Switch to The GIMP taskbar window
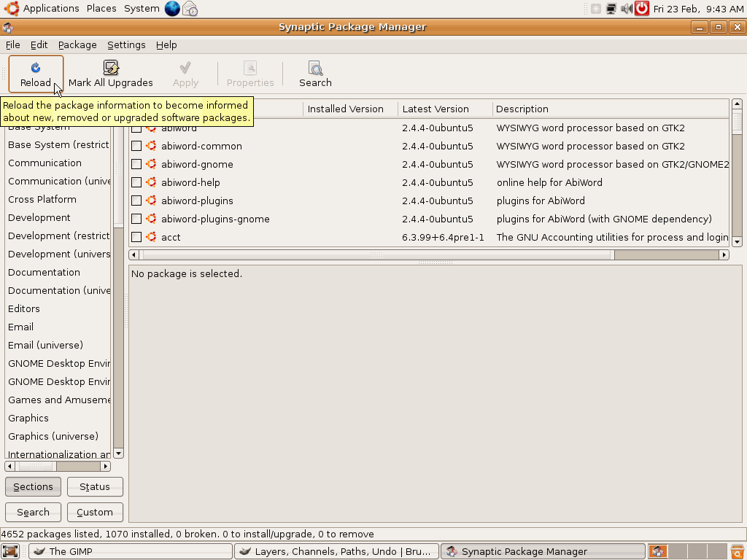This screenshot has width=747, height=560. click(130, 551)
